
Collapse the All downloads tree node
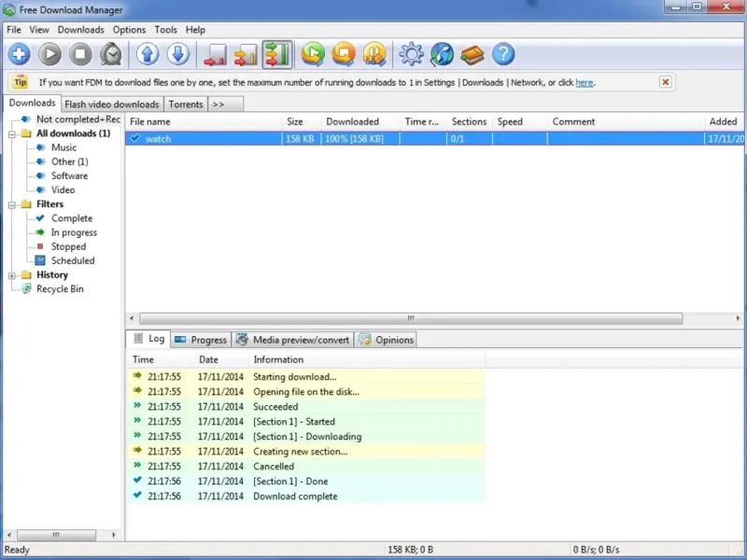pos(12,133)
